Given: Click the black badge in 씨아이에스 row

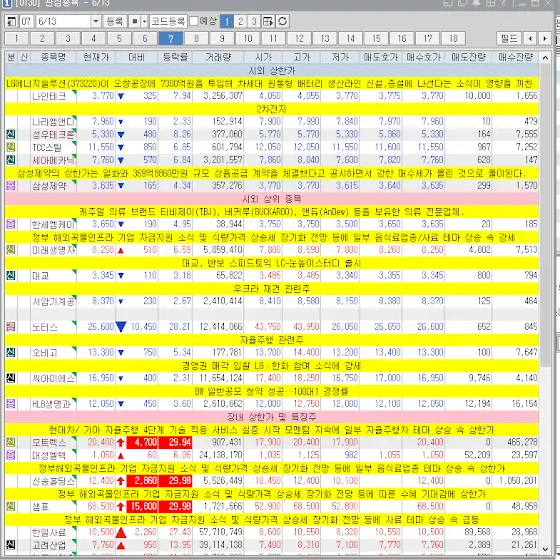Looking at the screenshot, I should tap(11, 378).
